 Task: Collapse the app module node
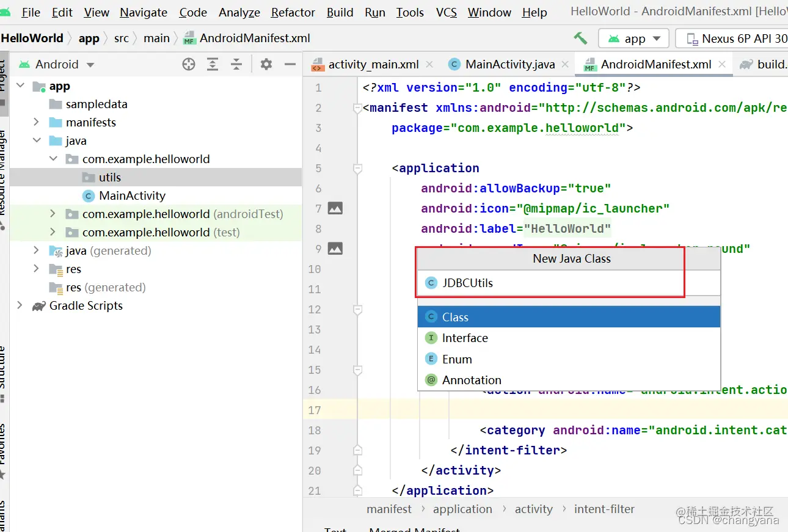point(21,86)
